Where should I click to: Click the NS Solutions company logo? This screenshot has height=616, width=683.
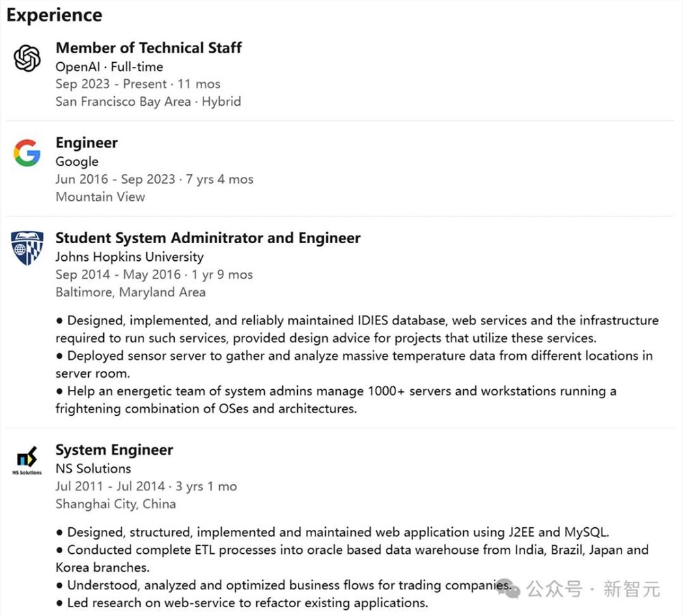coord(27,460)
